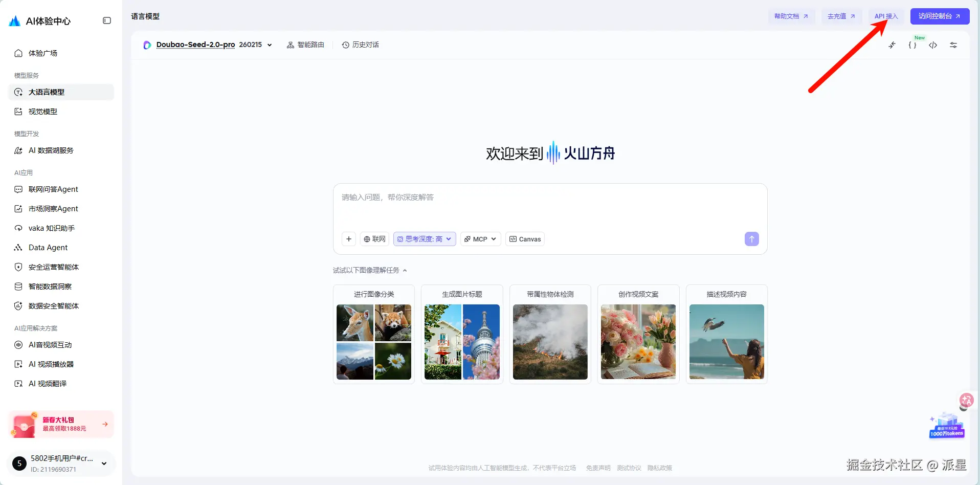The image size is (980, 485).
Task: Choose the 带属性物体检测 example card
Action: tap(550, 334)
